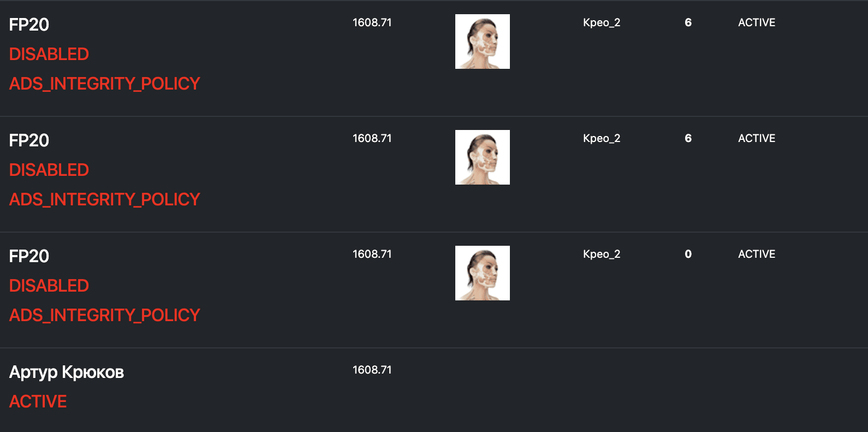The image size is (868, 432).
Task: Click ADS_INTEGRITY_POLICY reason in the first row
Action: (105, 84)
